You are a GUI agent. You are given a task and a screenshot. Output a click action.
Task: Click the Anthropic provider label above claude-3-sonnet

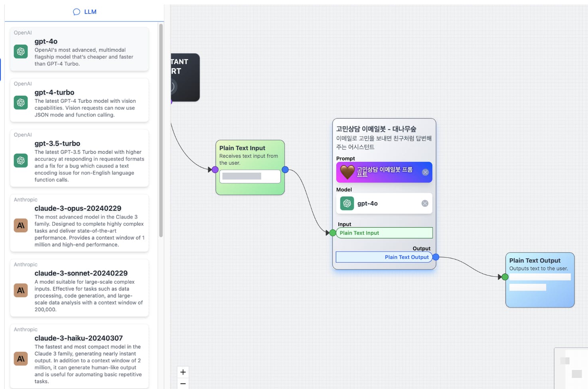[26, 265]
